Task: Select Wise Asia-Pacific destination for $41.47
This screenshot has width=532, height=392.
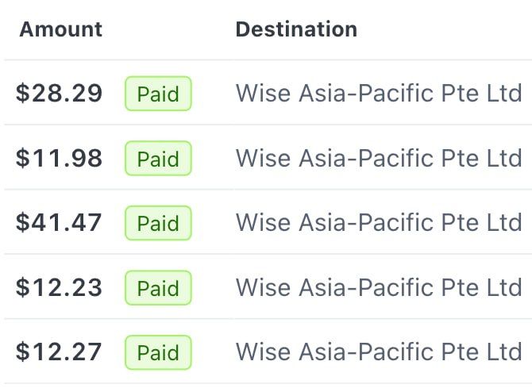Action: point(379,223)
